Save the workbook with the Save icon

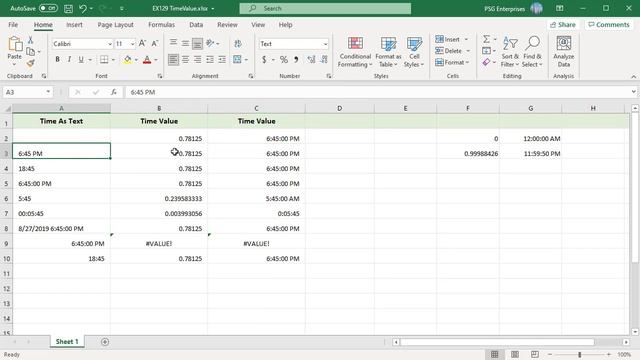(69, 8)
